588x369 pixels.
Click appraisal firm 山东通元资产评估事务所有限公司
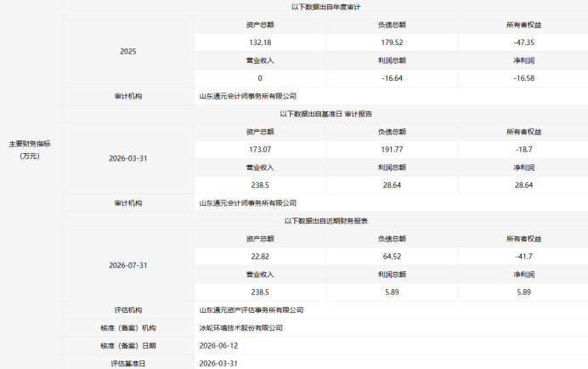point(252,310)
